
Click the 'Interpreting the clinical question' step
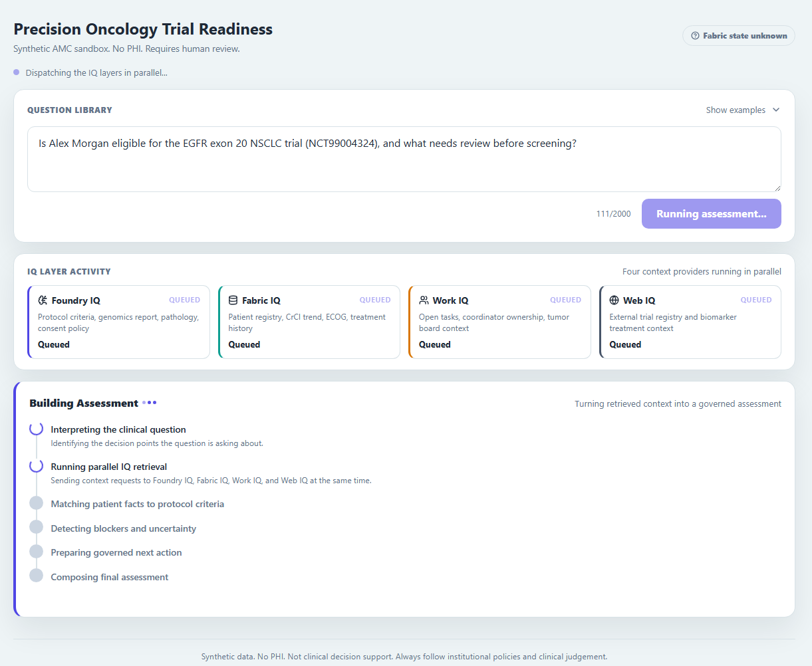coord(118,429)
